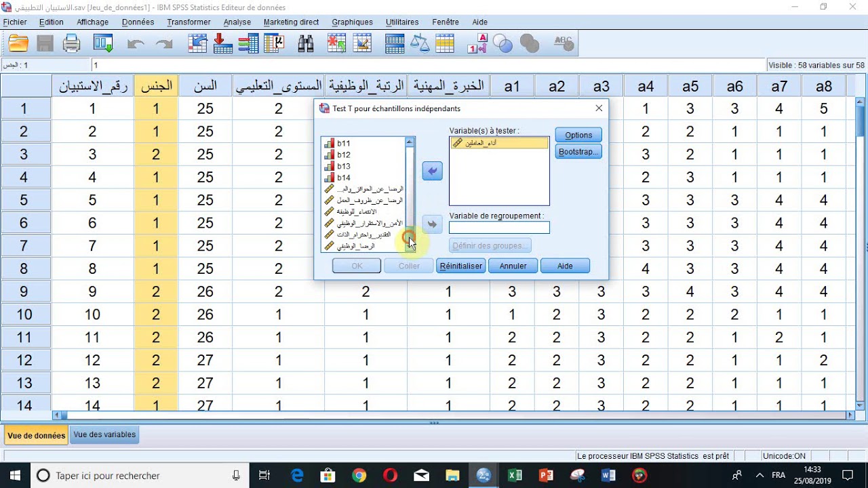Open Excel from the Windows taskbar
The height and width of the screenshot is (488, 868).
coord(515,476)
